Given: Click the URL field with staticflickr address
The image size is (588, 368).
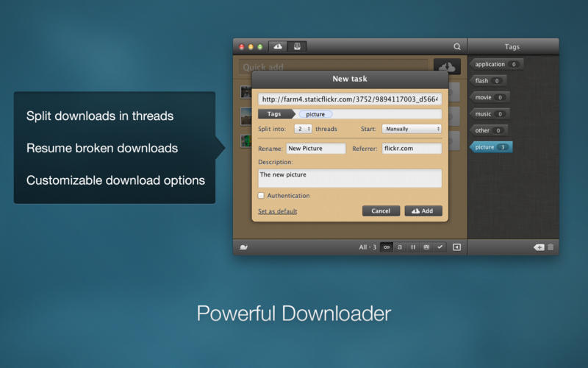Looking at the screenshot, I should tap(350, 99).
